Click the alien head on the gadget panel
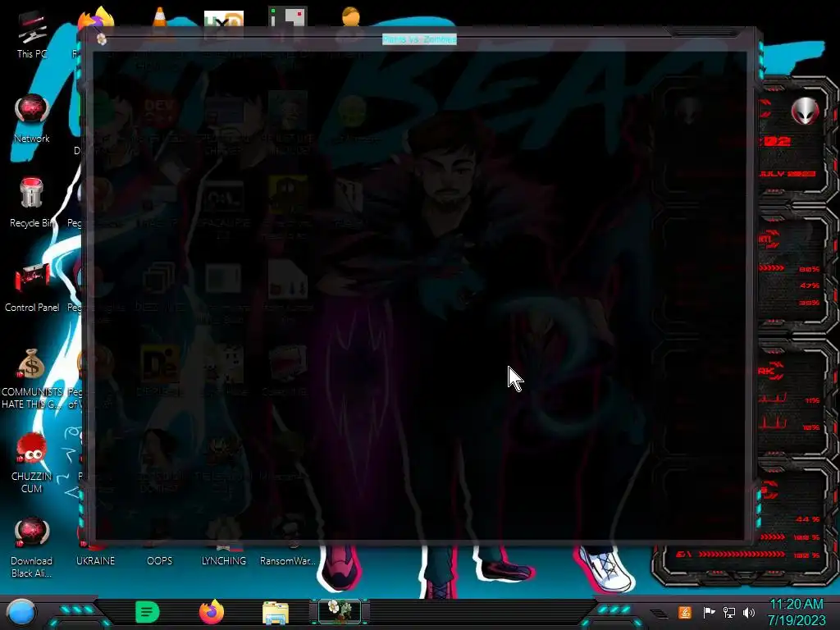The image size is (840, 630). [806, 112]
